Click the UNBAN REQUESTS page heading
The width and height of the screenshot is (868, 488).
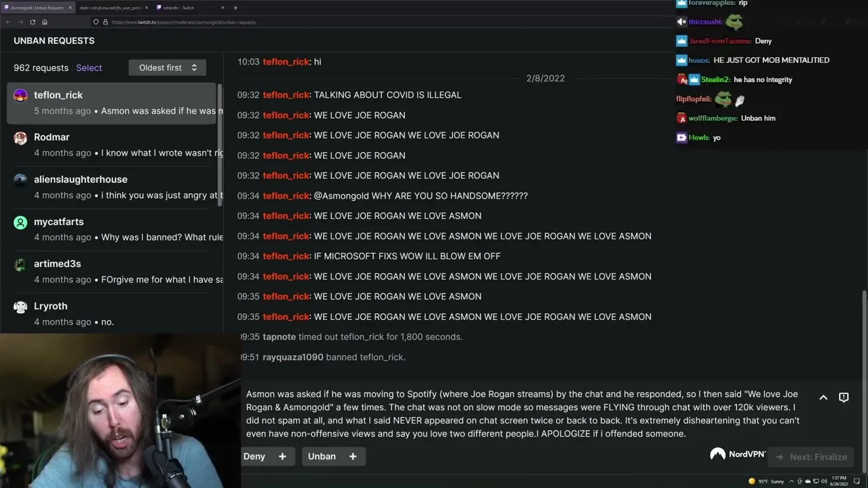pos(54,41)
